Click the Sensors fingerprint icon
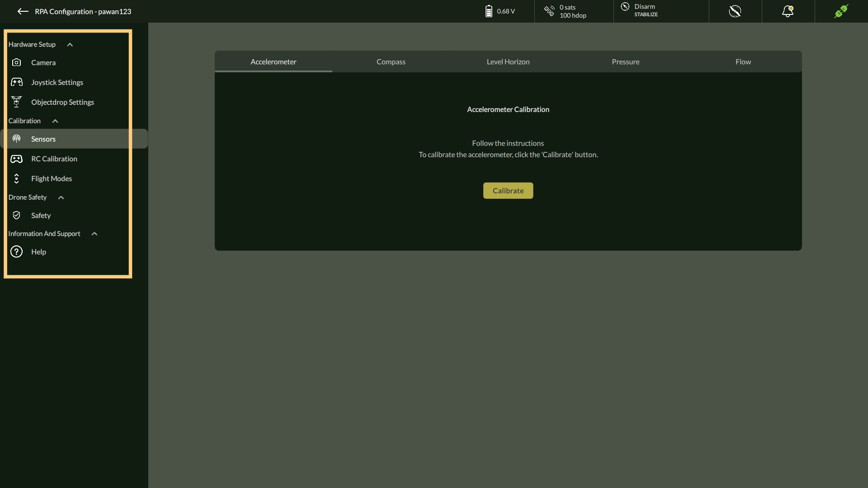868x488 pixels. click(17, 139)
